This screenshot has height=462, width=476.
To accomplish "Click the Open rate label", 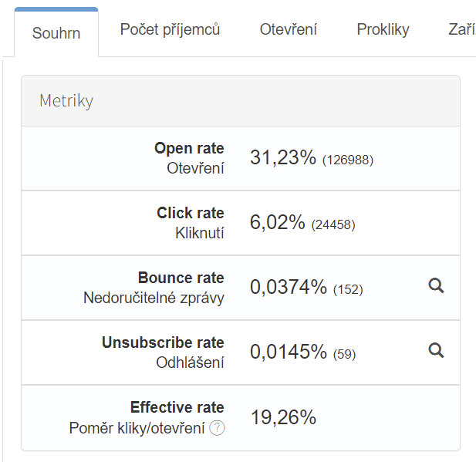I will [189, 148].
